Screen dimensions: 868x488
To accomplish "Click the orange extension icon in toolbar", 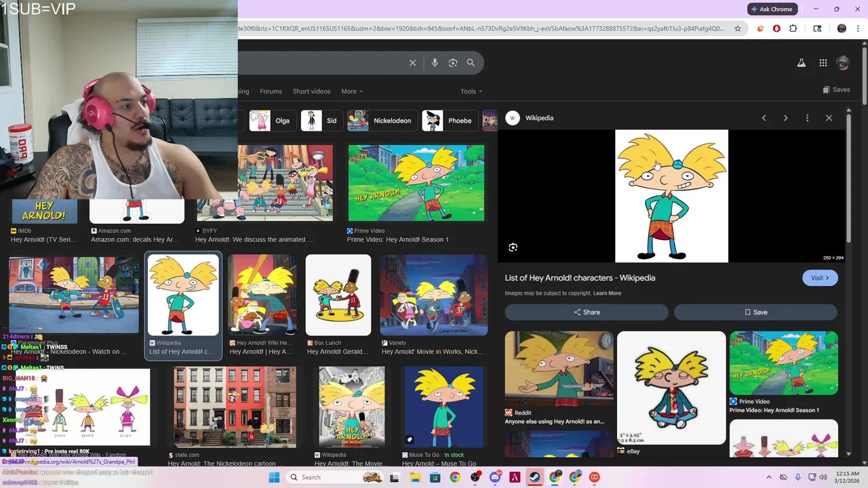I will [760, 28].
